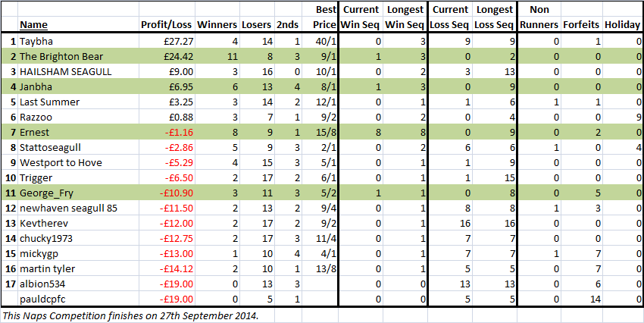This screenshot has height=323, width=644.
Task: Click Ernest's -£1.16 loss cell
Action: point(167,133)
